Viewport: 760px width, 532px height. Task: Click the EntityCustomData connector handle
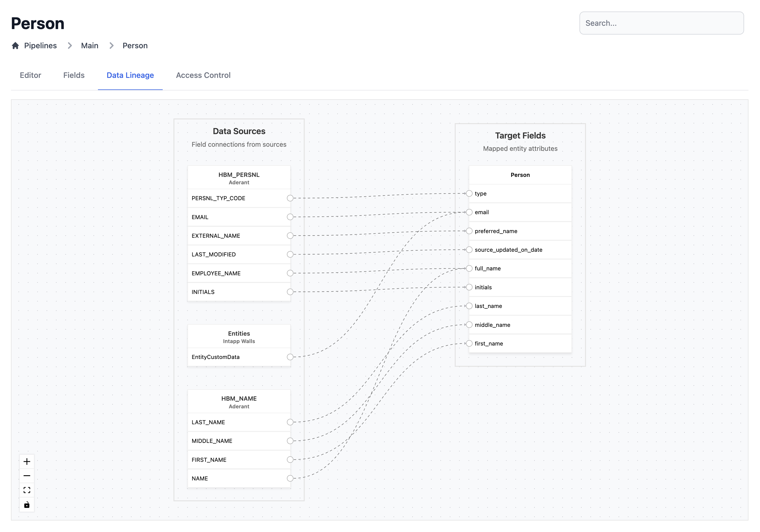pos(290,357)
